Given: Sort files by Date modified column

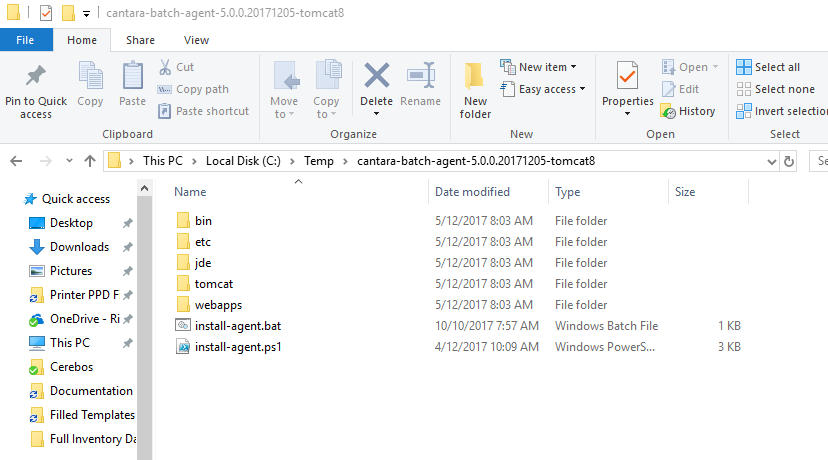Looking at the screenshot, I should click(x=472, y=192).
